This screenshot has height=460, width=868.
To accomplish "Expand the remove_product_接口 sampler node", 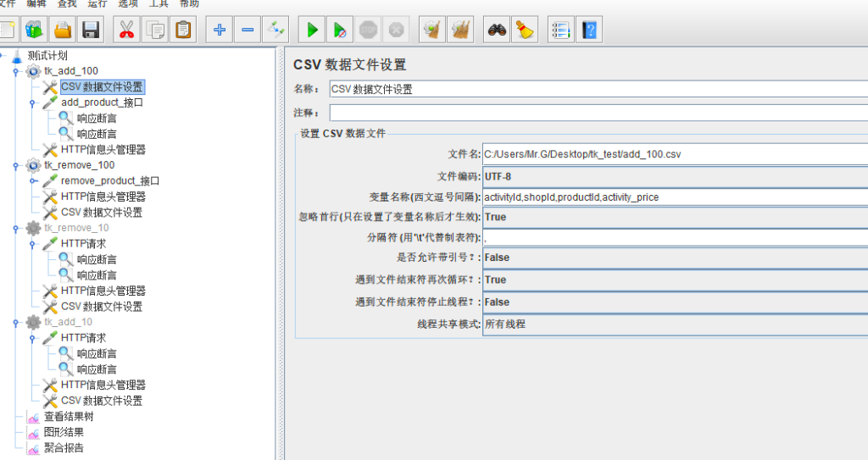I will click(x=33, y=181).
